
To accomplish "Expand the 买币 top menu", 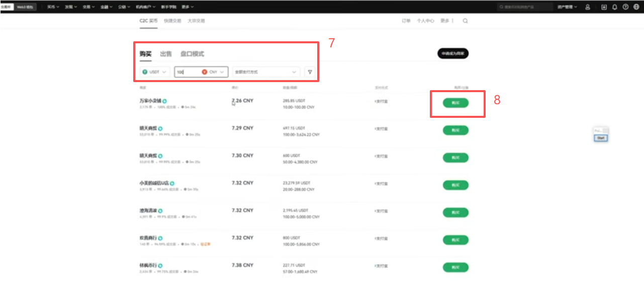I will point(53,7).
